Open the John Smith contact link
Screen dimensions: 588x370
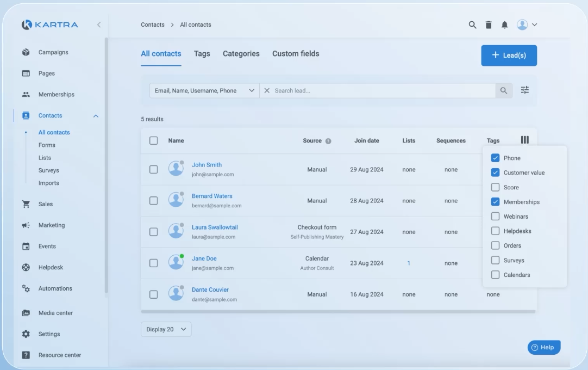[207, 164]
